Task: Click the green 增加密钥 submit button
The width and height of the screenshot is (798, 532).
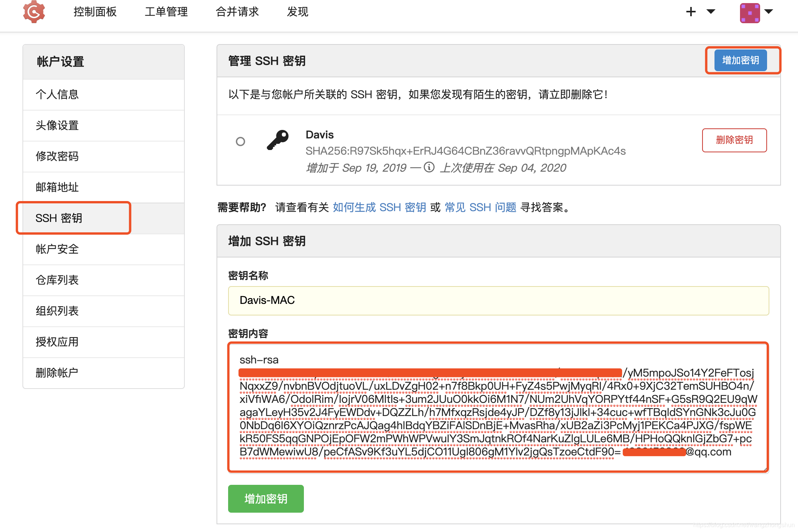Action: pos(266,499)
